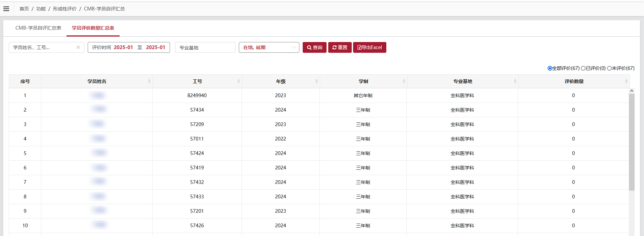The height and width of the screenshot is (236, 644).
Task: Select the 学员评价数量汇总表 tab
Action: tap(93, 28)
